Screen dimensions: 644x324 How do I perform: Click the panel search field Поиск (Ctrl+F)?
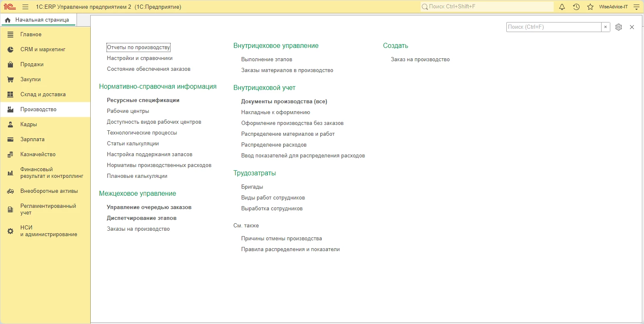(x=554, y=27)
